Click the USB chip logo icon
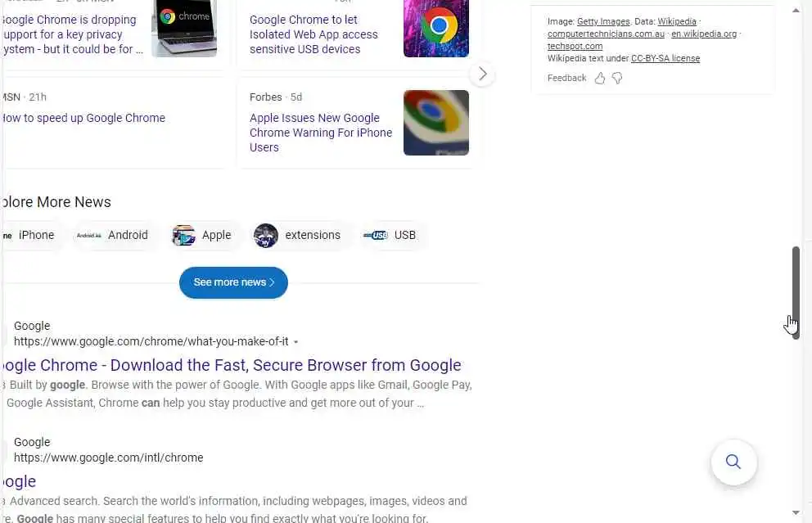This screenshot has height=523, width=812. point(376,235)
